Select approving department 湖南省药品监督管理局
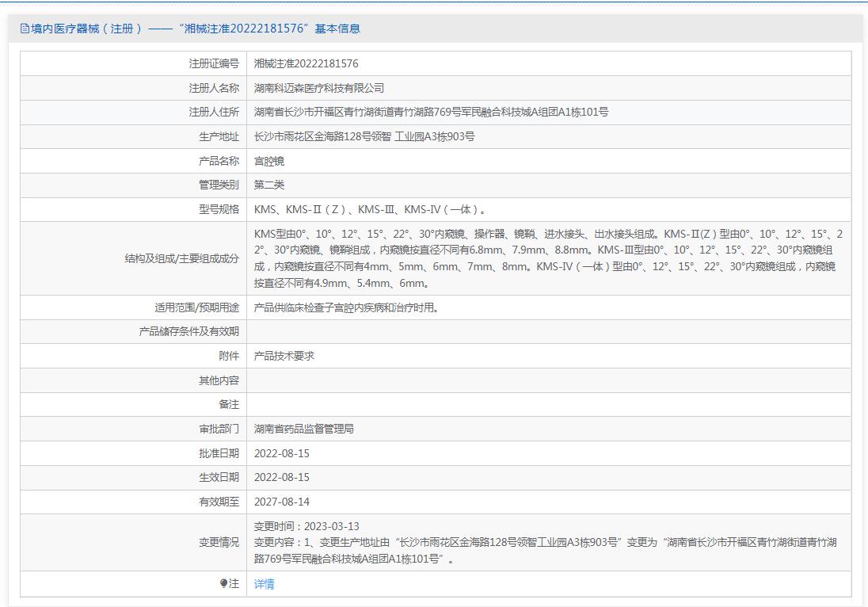The height and width of the screenshot is (607, 868). click(x=304, y=429)
